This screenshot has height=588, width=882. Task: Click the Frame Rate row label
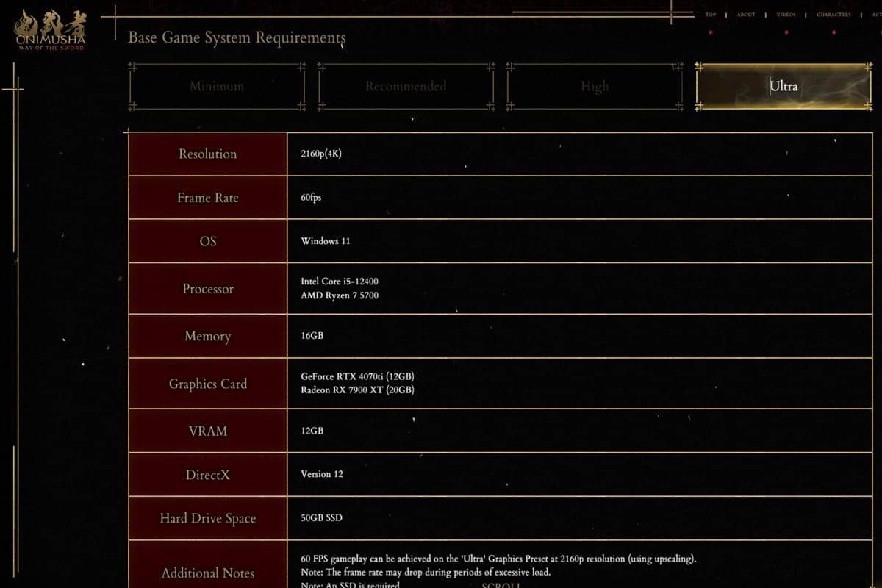[x=208, y=198]
